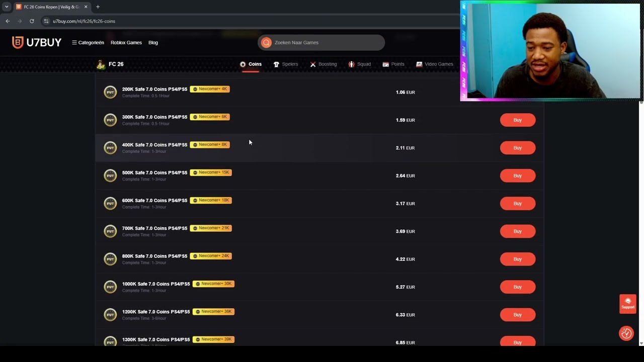644x362 pixels.
Task: Click the 1.06 EUR price
Action: coord(405,93)
